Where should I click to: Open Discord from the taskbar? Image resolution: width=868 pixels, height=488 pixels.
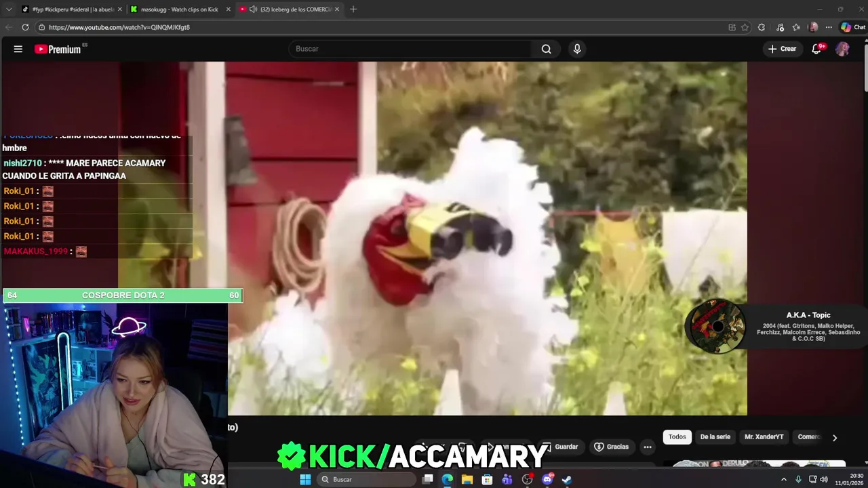(x=547, y=479)
